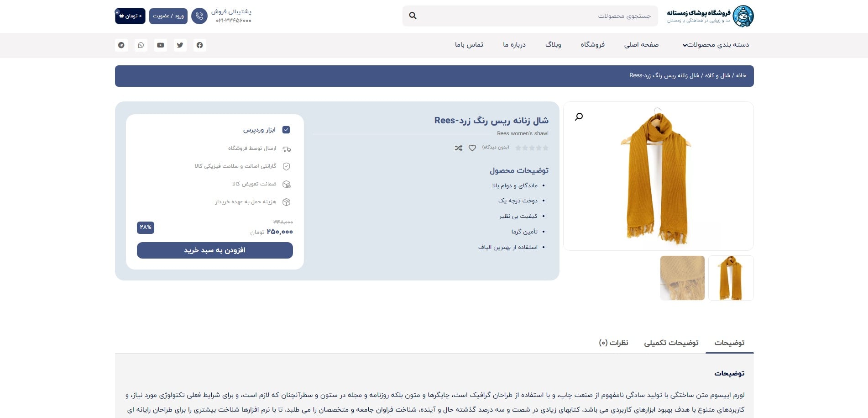Viewport: 868px width, 418px height.
Task: Click the phone support icon near پشتیبانی فروش
Action: [199, 16]
